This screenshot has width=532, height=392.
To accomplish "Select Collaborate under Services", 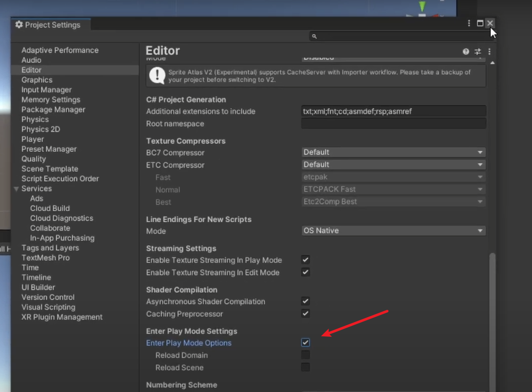I will point(50,228).
